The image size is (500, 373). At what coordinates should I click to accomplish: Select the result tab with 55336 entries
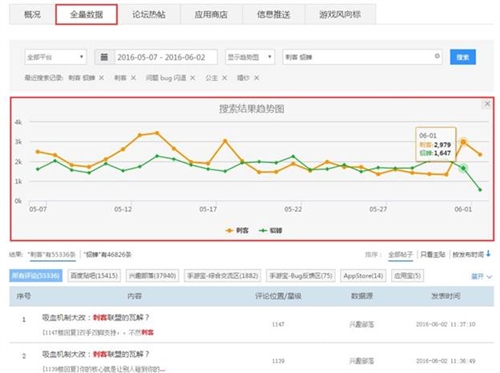(52, 255)
